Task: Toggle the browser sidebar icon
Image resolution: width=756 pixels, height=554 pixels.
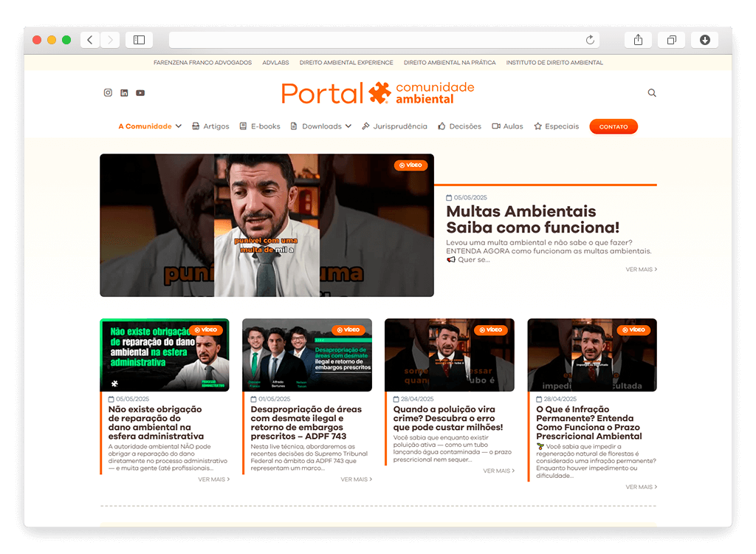Action: pyautogui.click(x=139, y=40)
